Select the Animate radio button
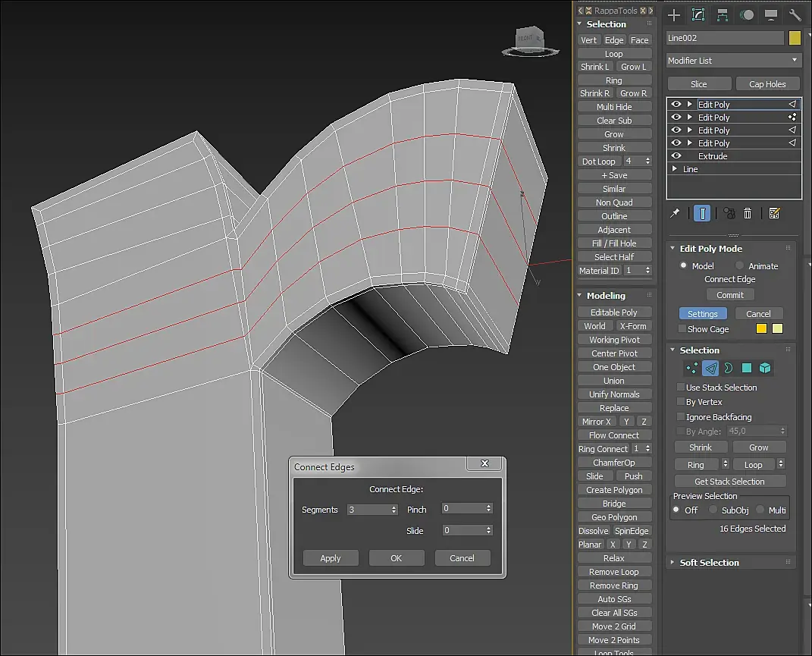 (739, 266)
